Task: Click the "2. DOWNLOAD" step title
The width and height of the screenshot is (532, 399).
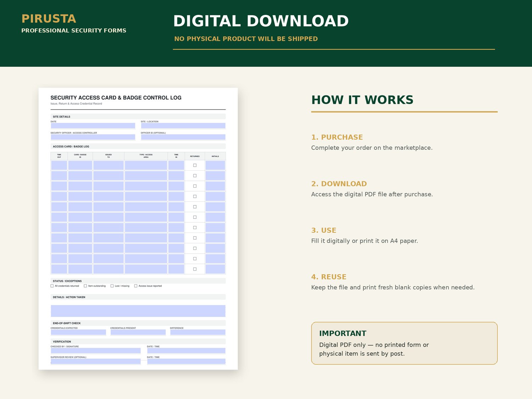Action: pyautogui.click(x=339, y=184)
